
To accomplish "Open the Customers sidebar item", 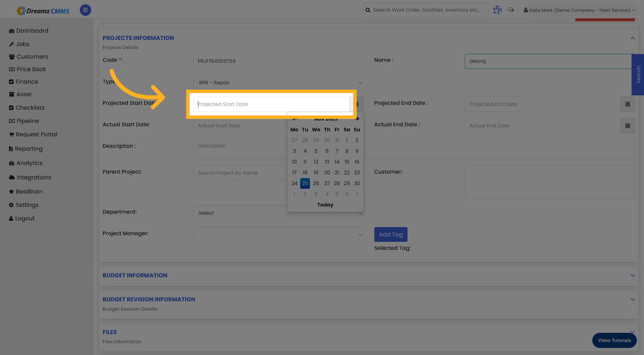I will (29, 56).
